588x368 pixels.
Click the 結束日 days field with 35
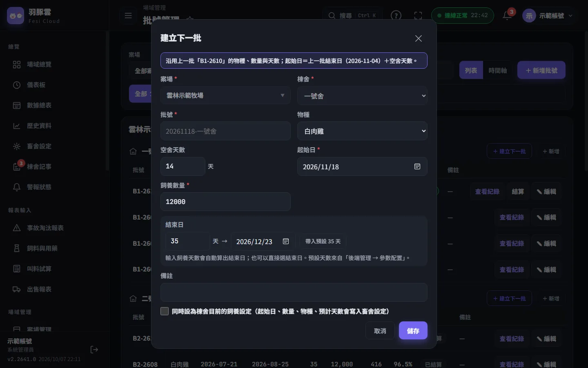click(187, 241)
